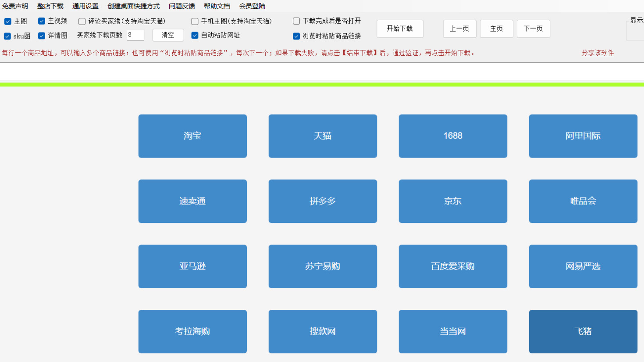
Task: Select the 淘宝 platform tile
Action: (192, 136)
